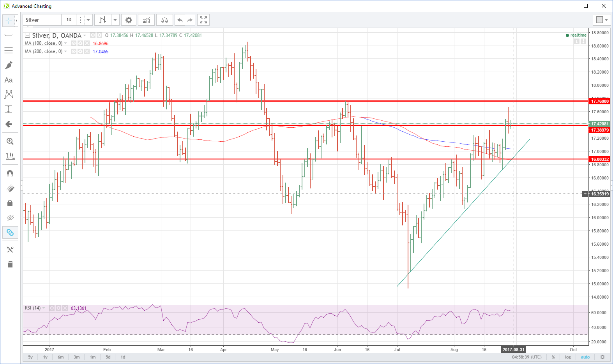Select the crosshair cursor tool
The image size is (613, 364).
point(9,20)
